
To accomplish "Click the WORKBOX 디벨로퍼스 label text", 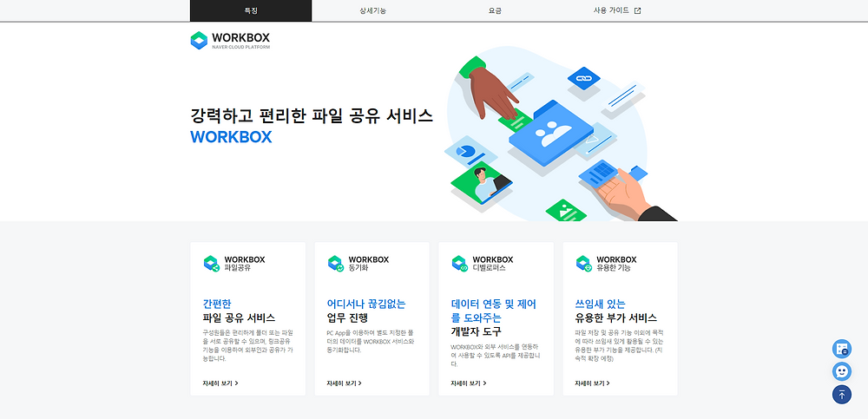I will (x=493, y=264).
